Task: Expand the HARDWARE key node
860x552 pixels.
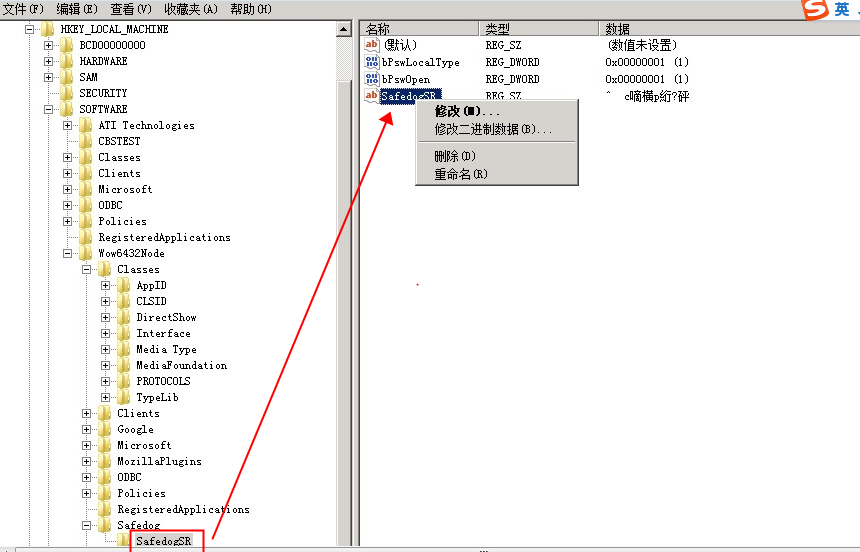Action: (49, 61)
